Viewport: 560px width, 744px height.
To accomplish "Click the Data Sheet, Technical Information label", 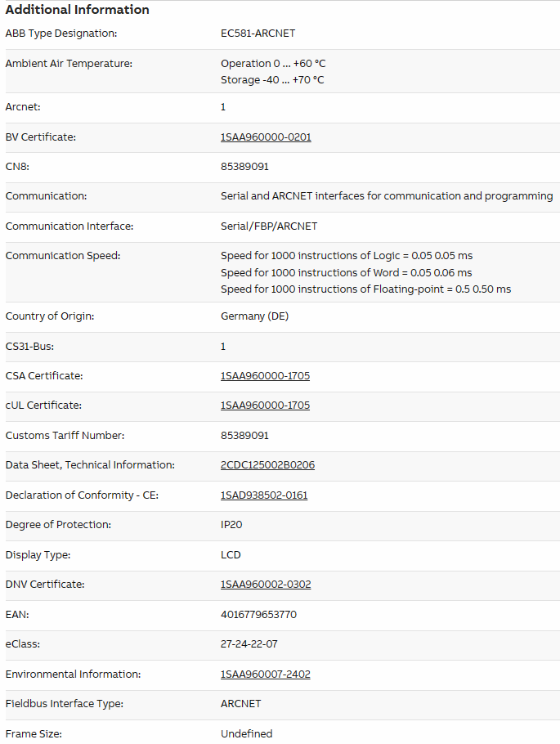I will click(90, 465).
